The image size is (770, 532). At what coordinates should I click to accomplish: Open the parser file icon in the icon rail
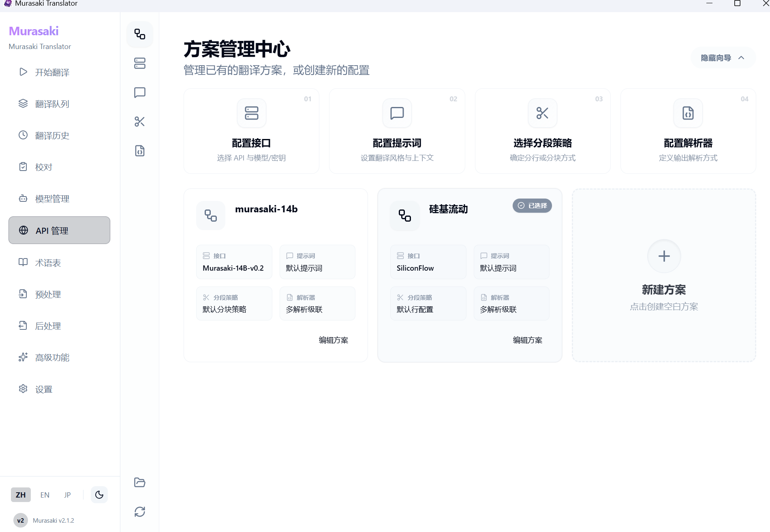coord(140,151)
